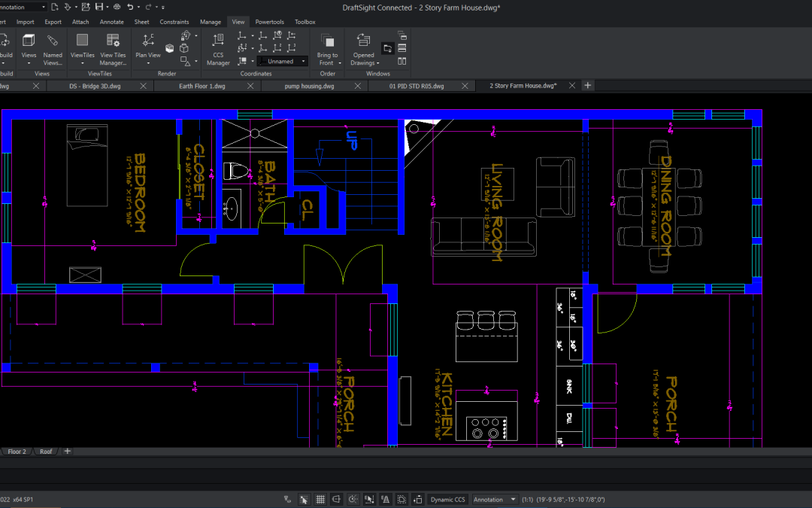Click the Bring to Front icon
Image resolution: width=812 pixels, height=508 pixels.
pyautogui.click(x=327, y=41)
